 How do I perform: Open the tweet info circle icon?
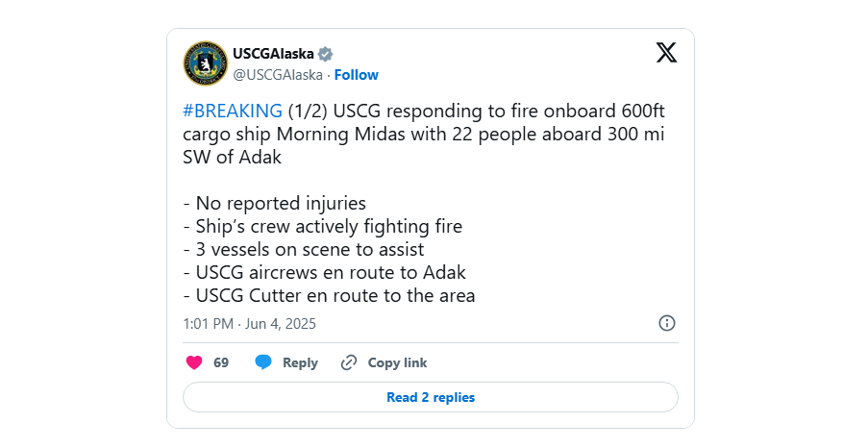point(667,323)
